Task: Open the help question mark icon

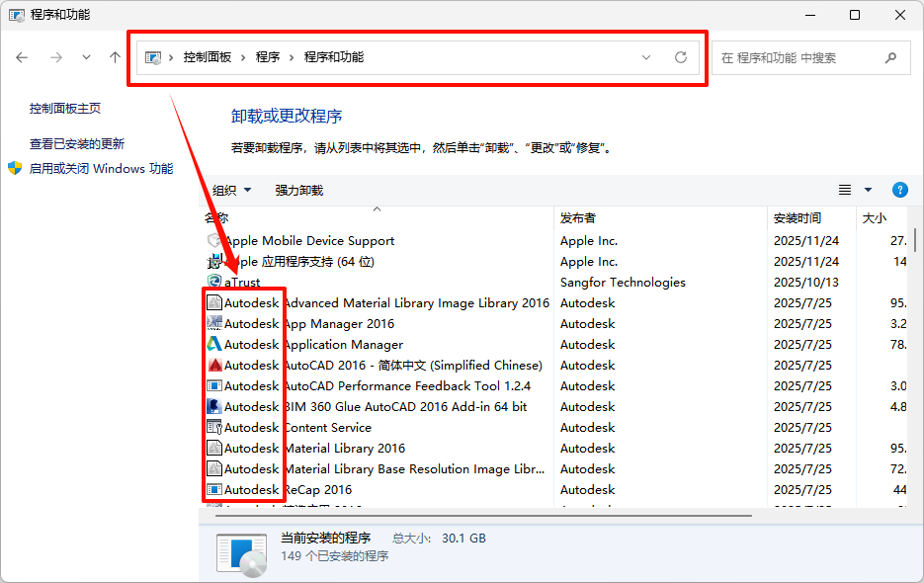Action: point(899,190)
